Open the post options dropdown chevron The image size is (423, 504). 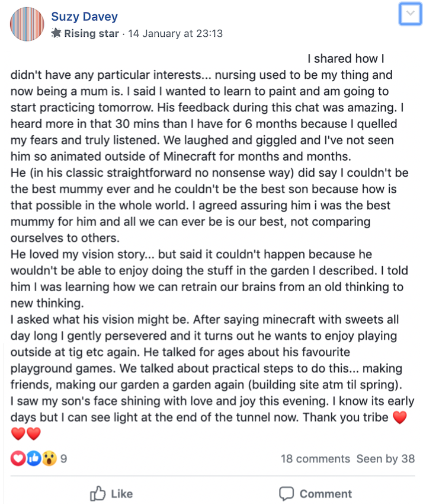[x=409, y=14]
